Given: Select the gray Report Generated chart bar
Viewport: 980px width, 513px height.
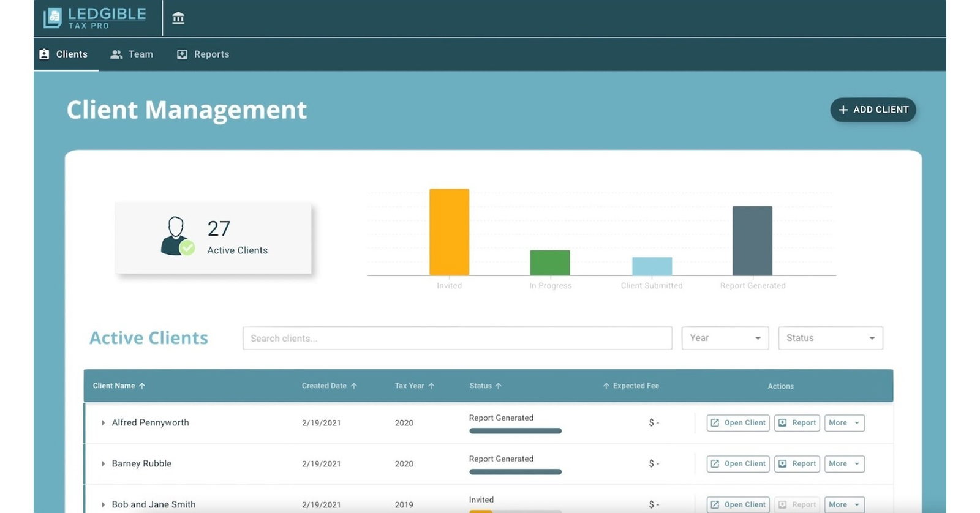Looking at the screenshot, I should [752, 241].
